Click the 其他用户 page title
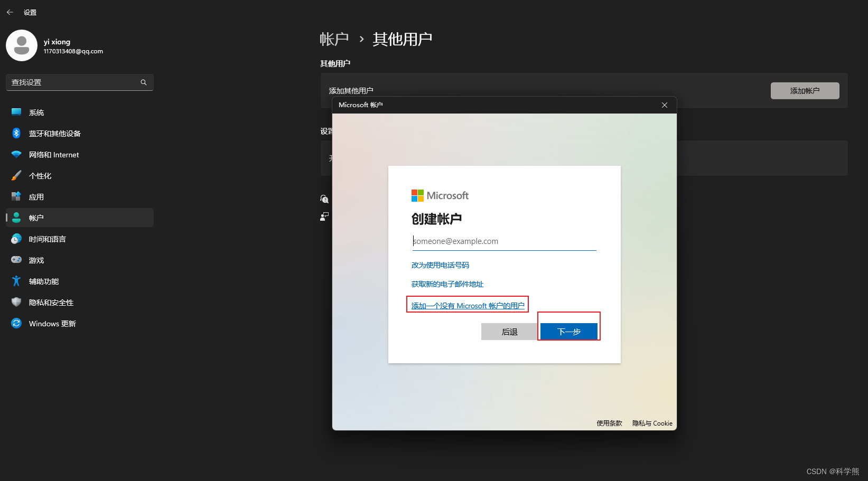 pyautogui.click(x=403, y=39)
